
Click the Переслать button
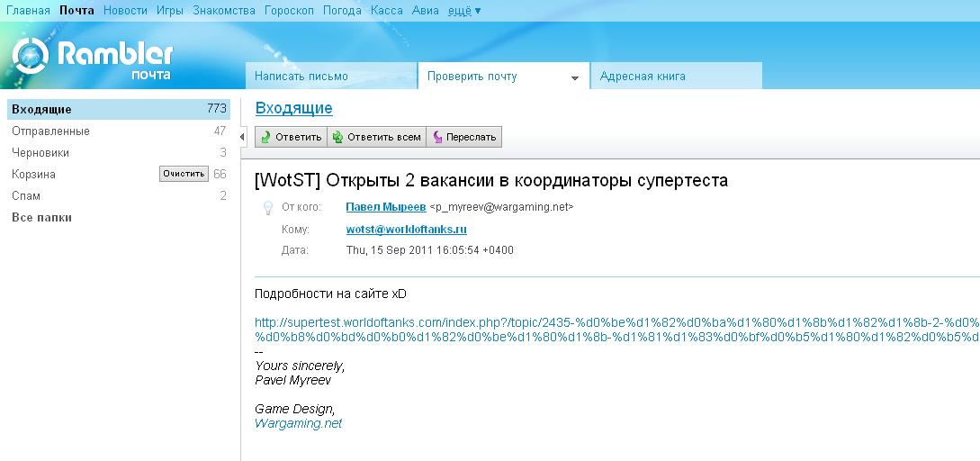tap(463, 137)
